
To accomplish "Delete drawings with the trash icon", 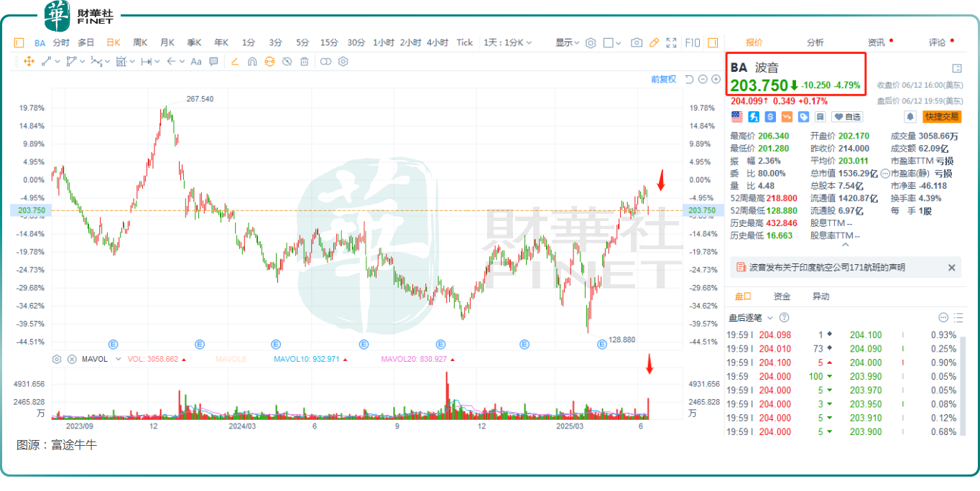I will (x=304, y=62).
